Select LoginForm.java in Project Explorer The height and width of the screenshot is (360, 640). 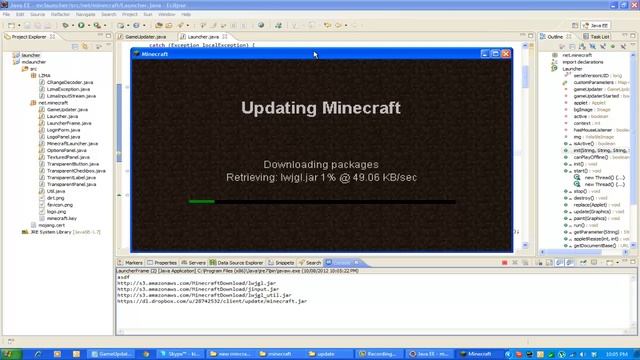60,130
